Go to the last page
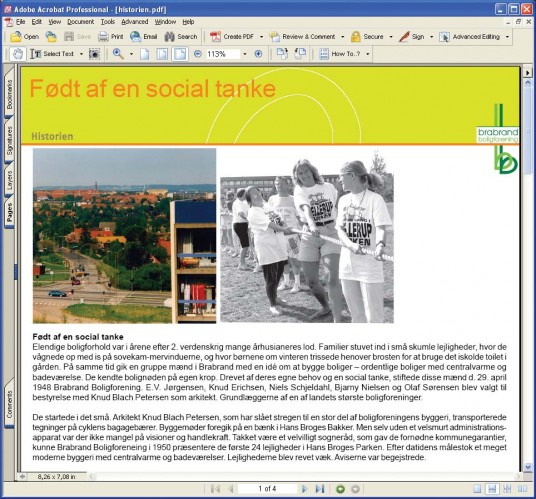The width and height of the screenshot is (536, 499). pos(320,489)
